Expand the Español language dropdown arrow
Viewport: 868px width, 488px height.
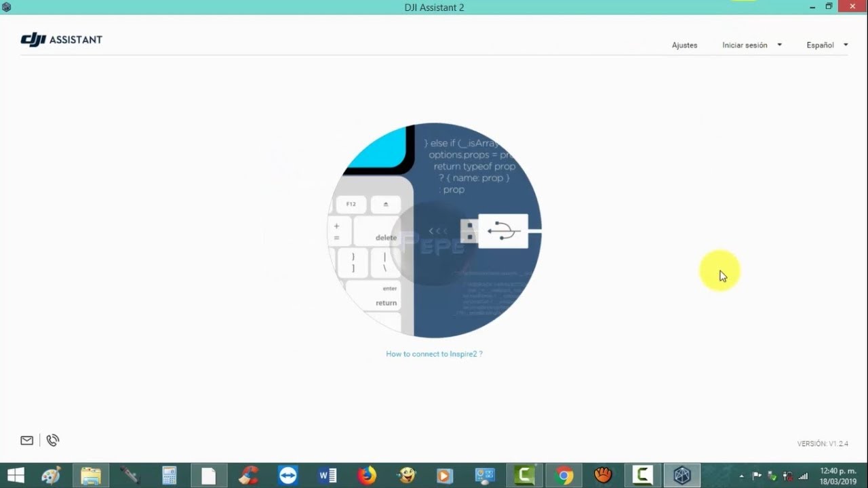coord(846,45)
